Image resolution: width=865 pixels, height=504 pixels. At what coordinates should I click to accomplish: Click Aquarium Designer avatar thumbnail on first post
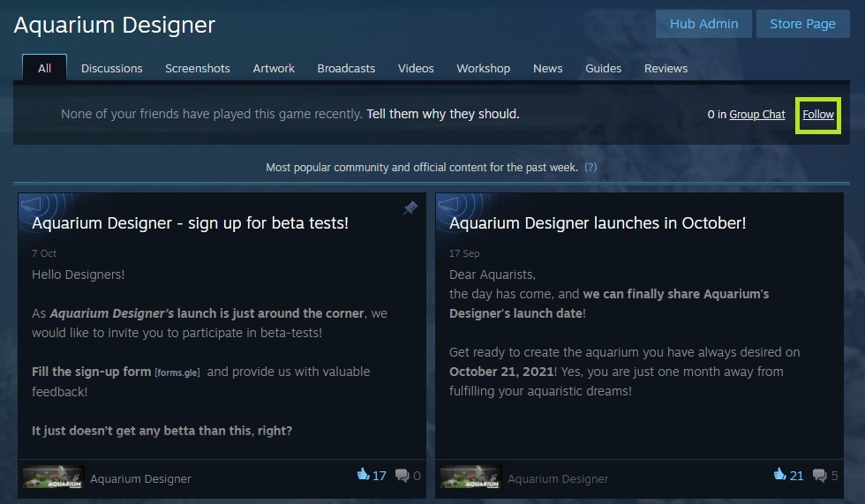tap(53, 477)
